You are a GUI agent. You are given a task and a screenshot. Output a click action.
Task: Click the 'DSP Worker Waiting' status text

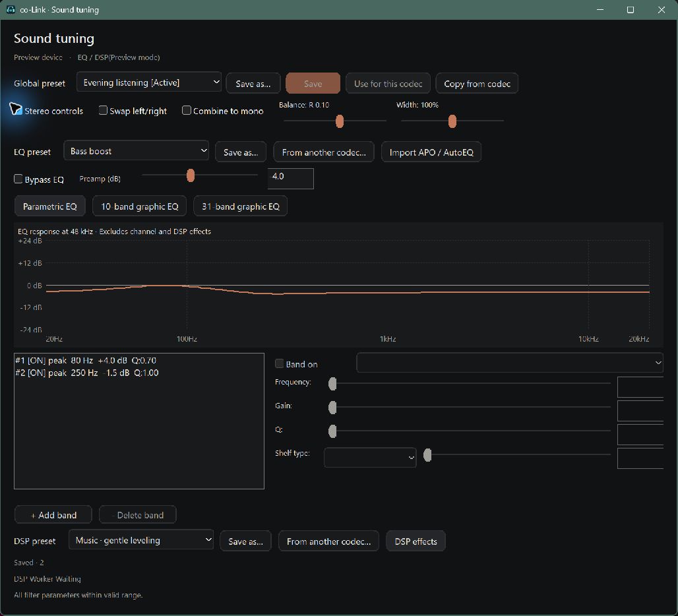click(47, 579)
